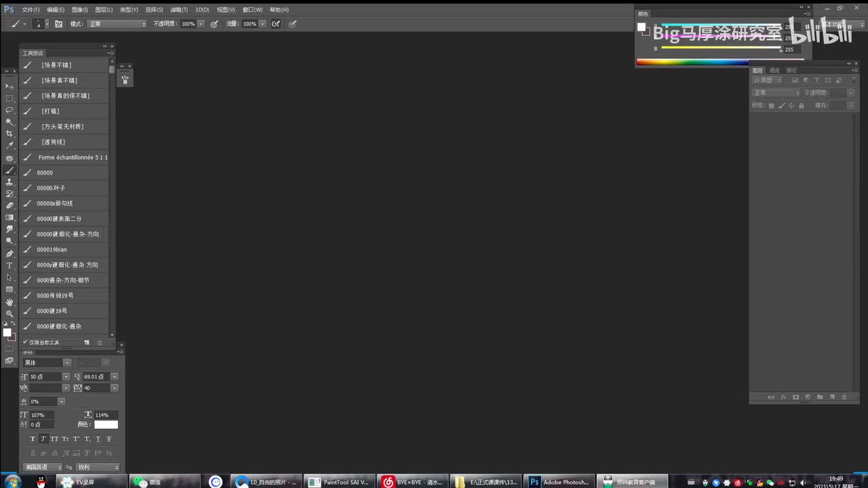Select the Eyedropper tool
The width and height of the screenshot is (868, 488).
tap(9, 146)
